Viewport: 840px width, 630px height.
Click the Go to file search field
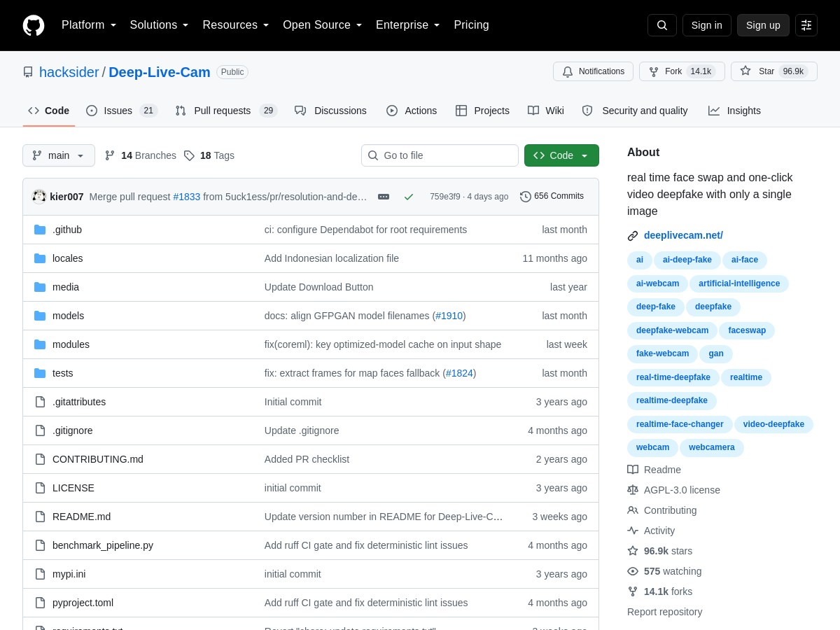440,155
